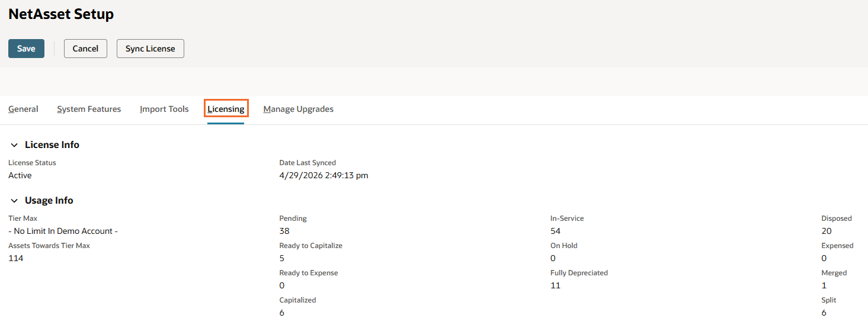Viewport: 868px width, 328px height.
Task: Click the Sync License button
Action: coord(150,49)
